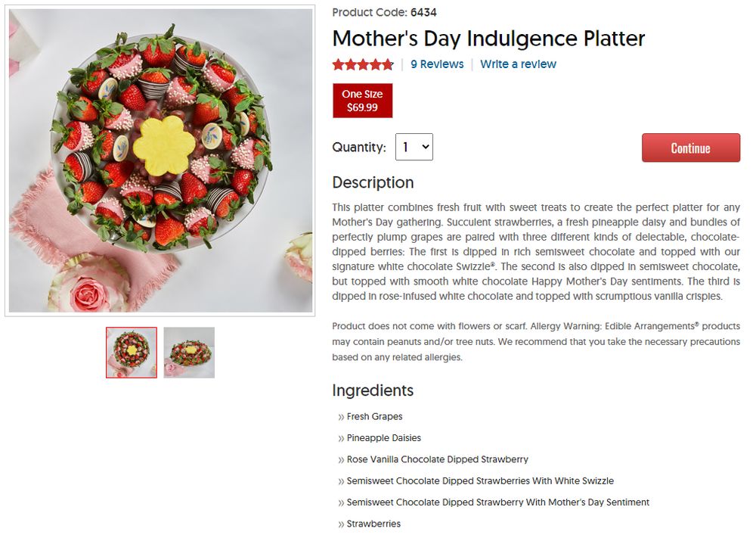The width and height of the screenshot is (756, 541).
Task: Click the Allergy Warning paragraph text
Action: (x=535, y=341)
